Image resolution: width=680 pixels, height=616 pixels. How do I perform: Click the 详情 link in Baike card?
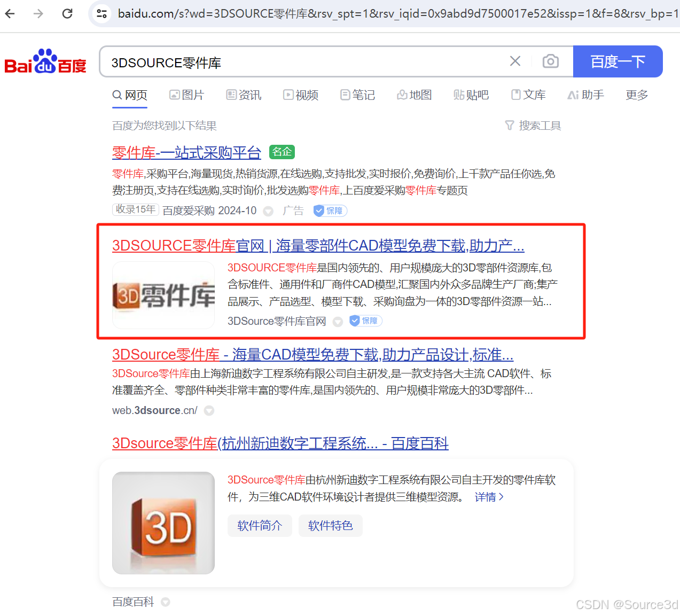click(489, 497)
